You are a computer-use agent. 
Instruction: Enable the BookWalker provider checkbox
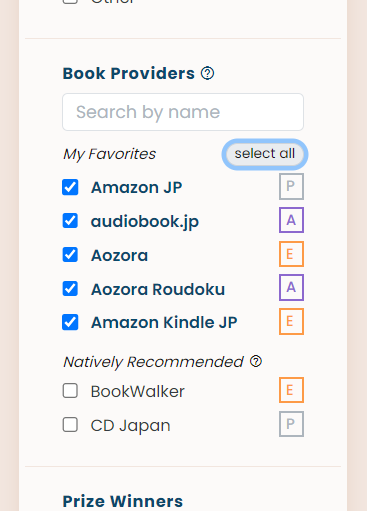[x=70, y=391]
